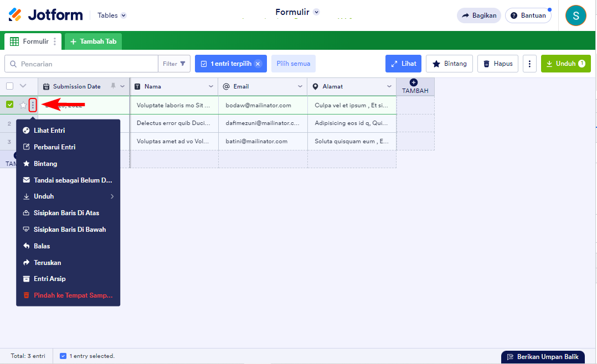597x364 pixels.
Task: Click the Soluta quisquam eum address cell
Action: pos(352,141)
